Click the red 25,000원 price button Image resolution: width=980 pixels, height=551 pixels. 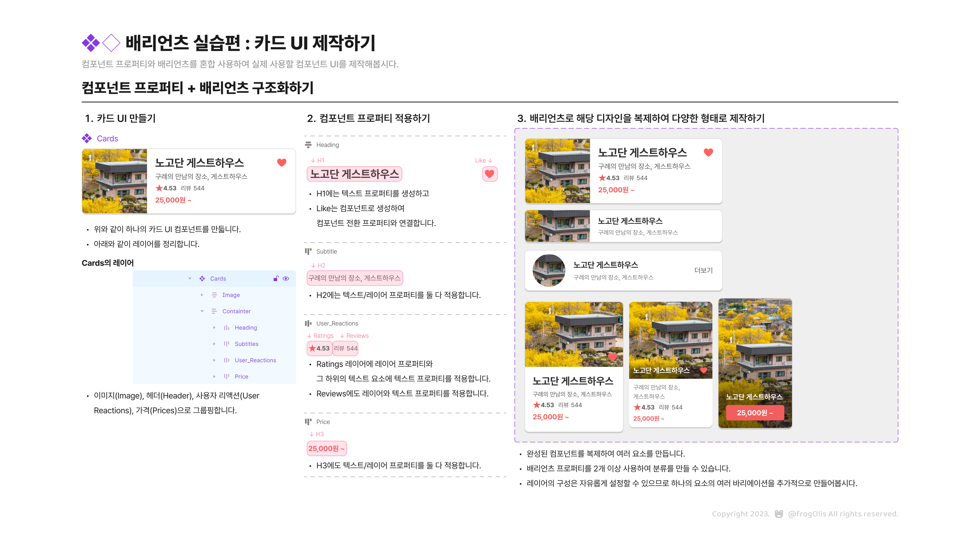pyautogui.click(x=755, y=412)
